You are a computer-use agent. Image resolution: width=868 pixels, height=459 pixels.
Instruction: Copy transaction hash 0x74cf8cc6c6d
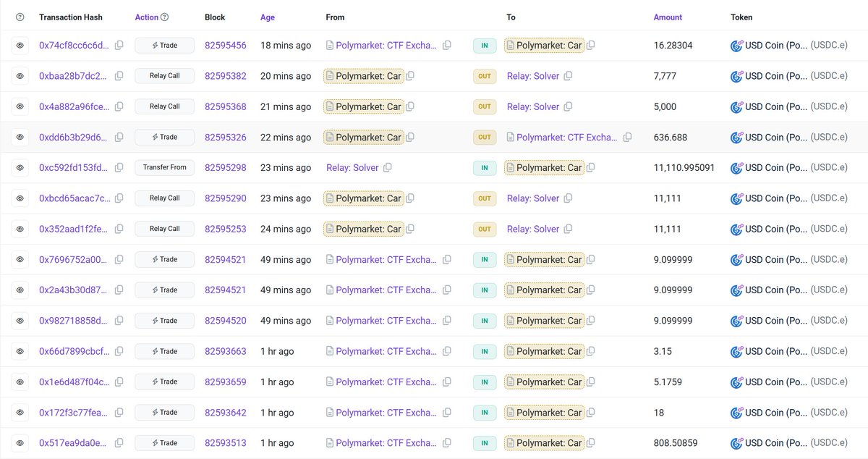pyautogui.click(x=119, y=45)
